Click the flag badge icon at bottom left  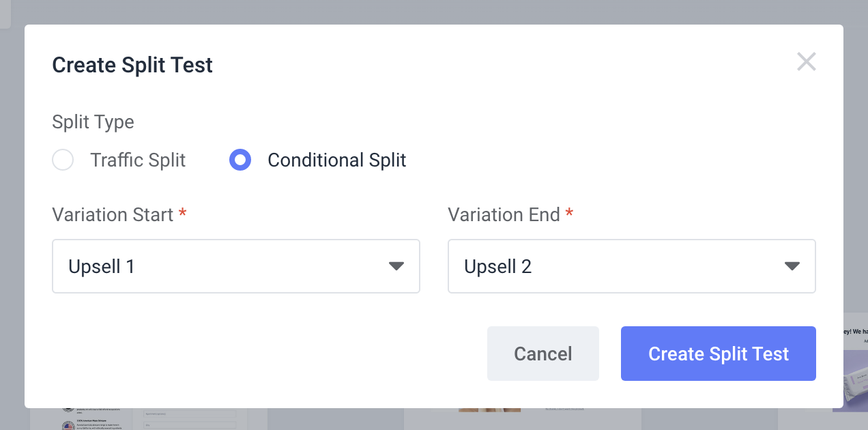(68, 426)
